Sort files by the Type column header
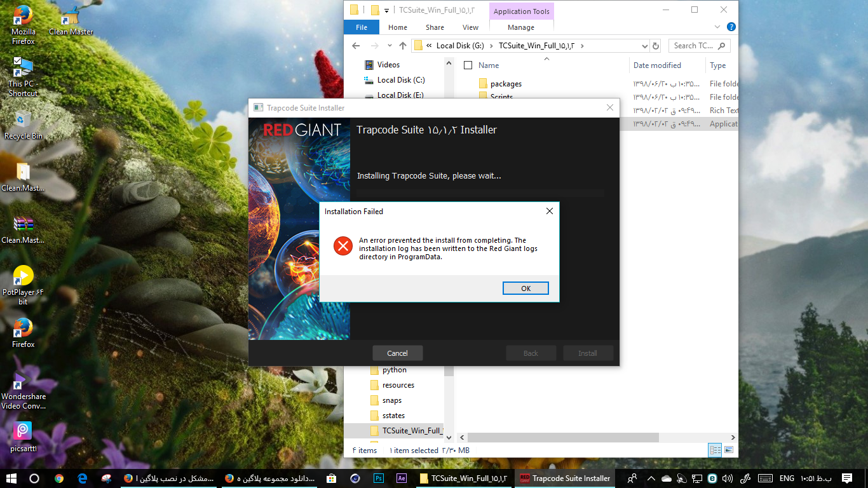This screenshot has width=868, height=488. click(x=717, y=65)
